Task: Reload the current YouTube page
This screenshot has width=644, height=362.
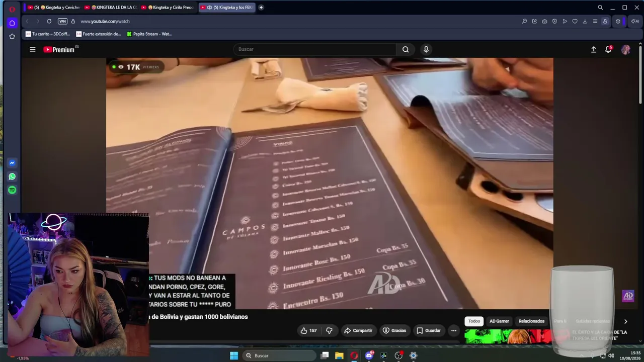Action: (49, 21)
